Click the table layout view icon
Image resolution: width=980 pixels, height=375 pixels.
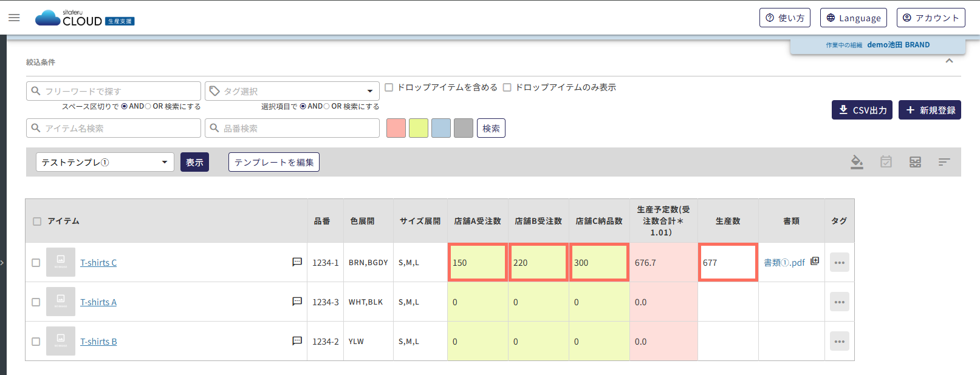[x=915, y=162]
